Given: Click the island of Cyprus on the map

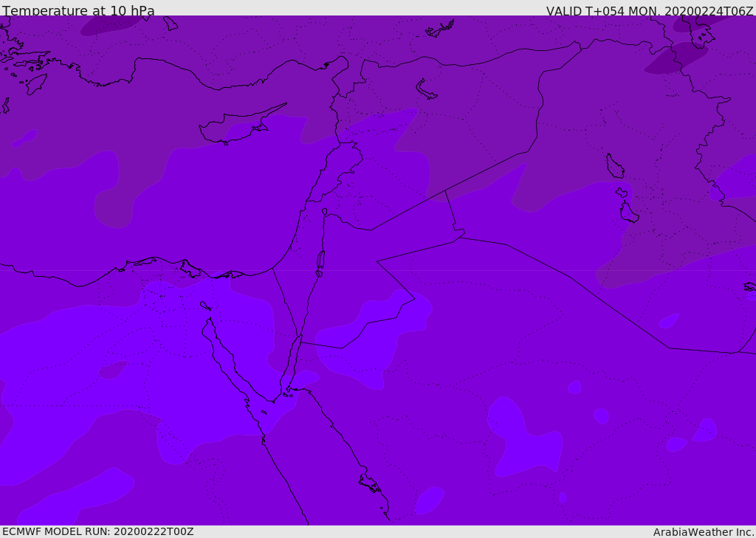Looking at the screenshot, I should click(241, 125).
